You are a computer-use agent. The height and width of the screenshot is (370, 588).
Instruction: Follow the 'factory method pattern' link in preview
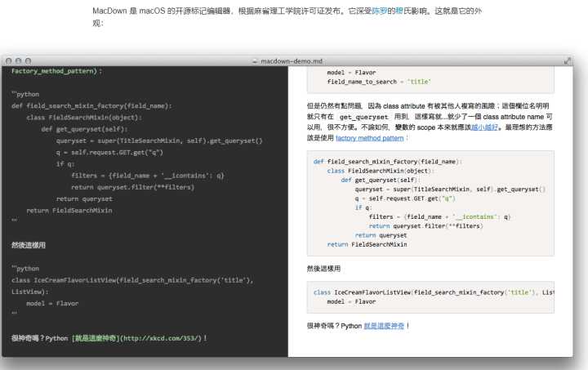pyautogui.click(x=369, y=138)
